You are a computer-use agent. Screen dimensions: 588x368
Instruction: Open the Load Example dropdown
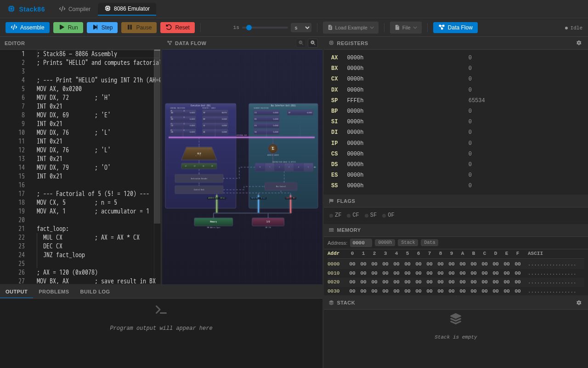(351, 28)
